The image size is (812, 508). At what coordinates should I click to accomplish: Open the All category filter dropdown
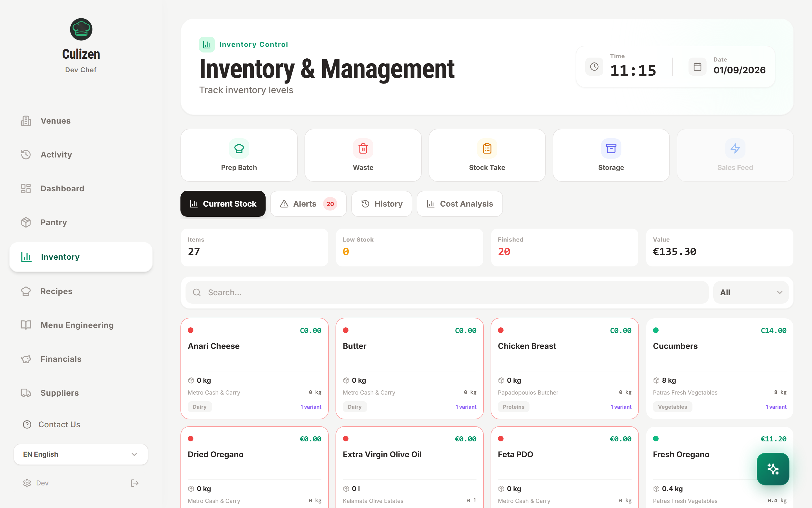(x=751, y=292)
